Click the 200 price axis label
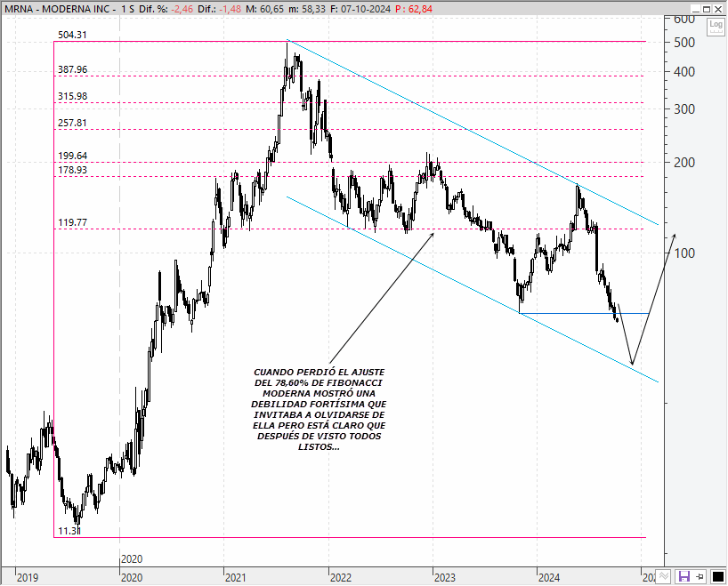728x586 pixels. 684,163
